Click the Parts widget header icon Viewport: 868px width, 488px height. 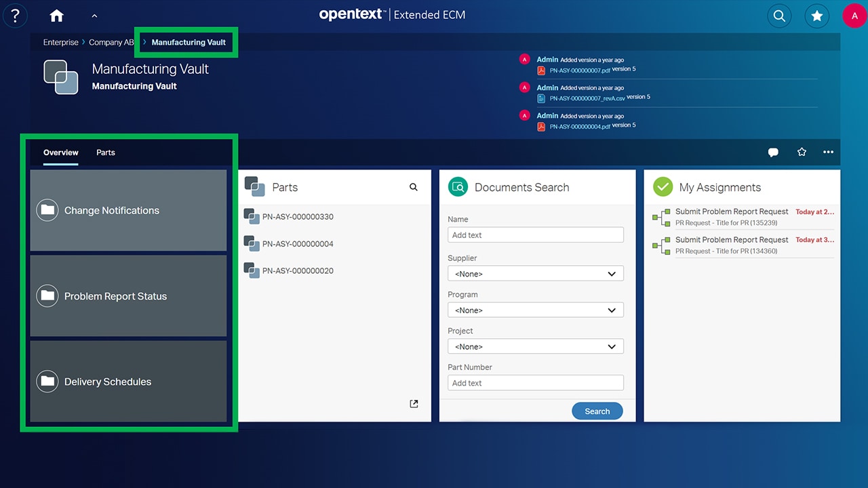coord(255,186)
